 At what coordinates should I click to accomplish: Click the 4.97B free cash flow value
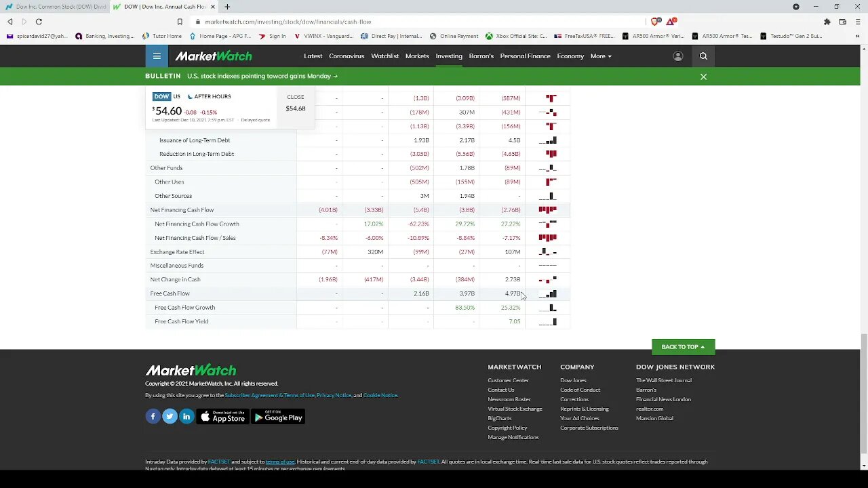(513, 293)
